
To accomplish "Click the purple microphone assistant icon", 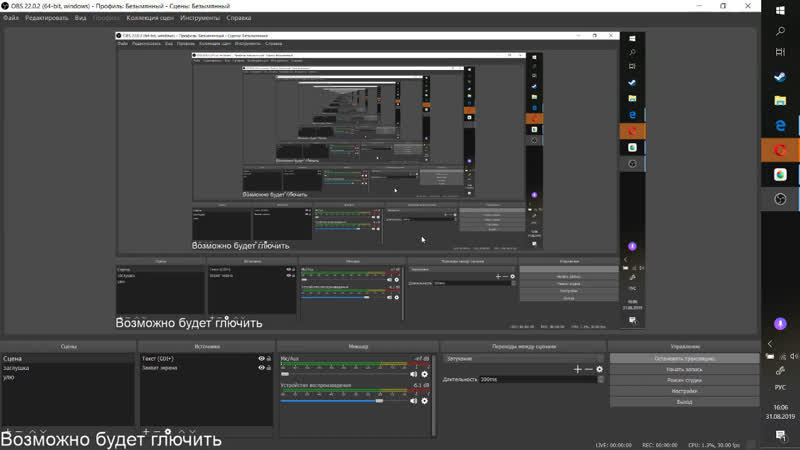I will pyautogui.click(x=780, y=323).
